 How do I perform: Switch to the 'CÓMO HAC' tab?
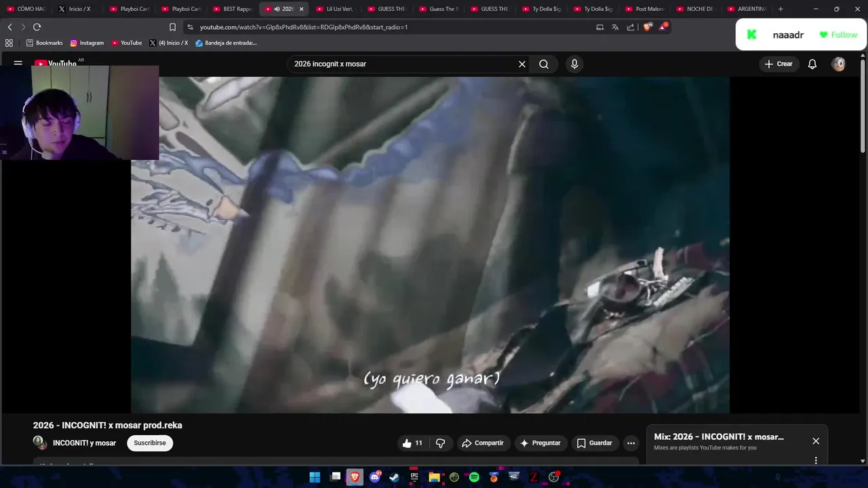point(26,9)
